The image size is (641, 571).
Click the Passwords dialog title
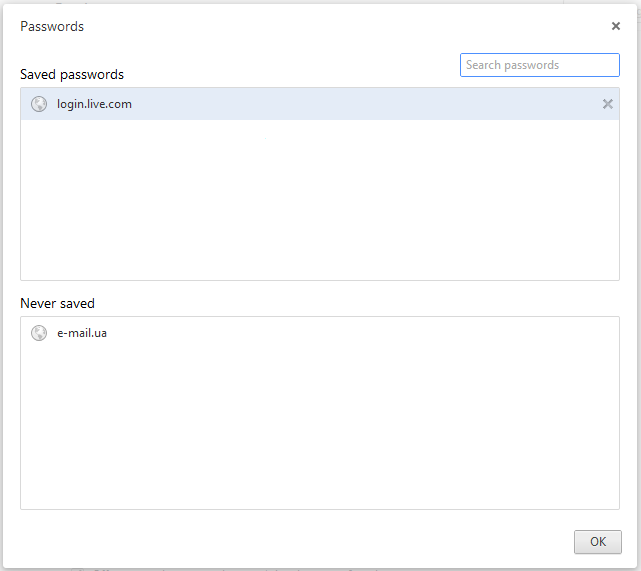pyautogui.click(x=52, y=27)
